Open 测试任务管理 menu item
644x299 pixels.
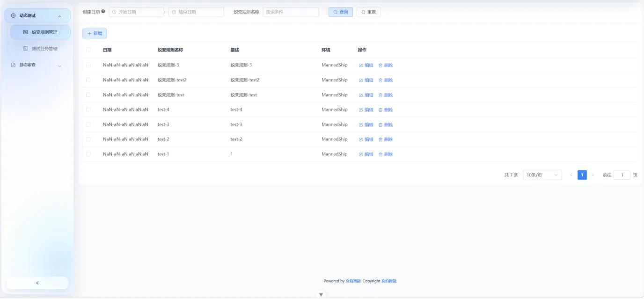(40, 49)
